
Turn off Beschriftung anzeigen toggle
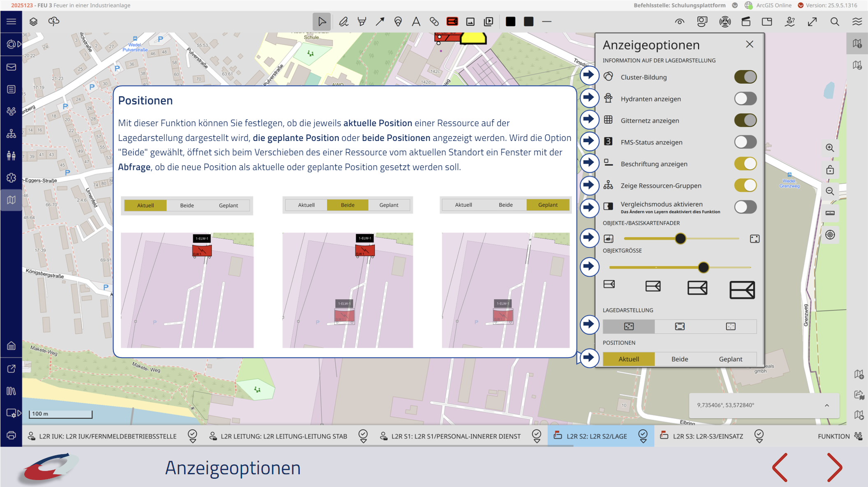(745, 164)
